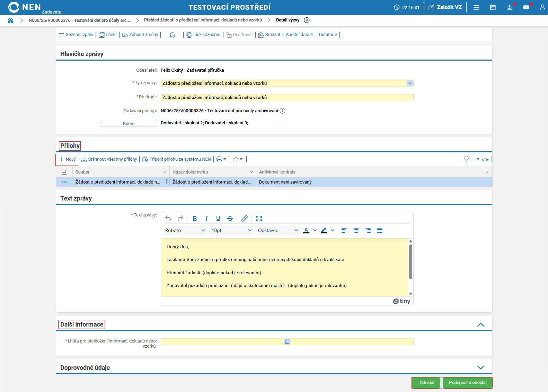Click the home icon in breadcrumb
The image size is (548, 392).
click(x=10, y=20)
